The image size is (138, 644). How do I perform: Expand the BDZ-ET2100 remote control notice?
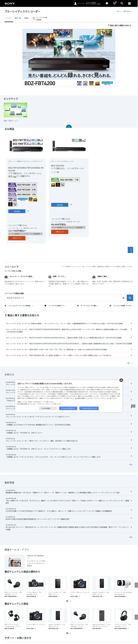pos(69,338)
